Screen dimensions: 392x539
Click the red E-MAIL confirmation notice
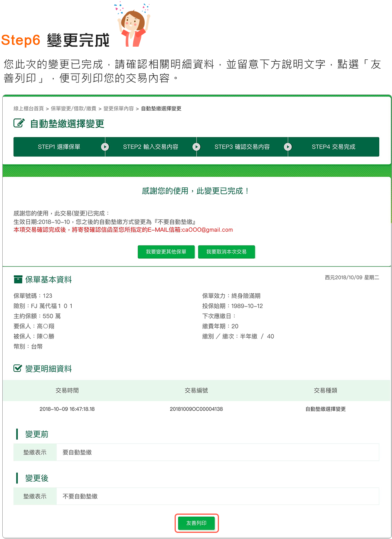[x=123, y=230]
